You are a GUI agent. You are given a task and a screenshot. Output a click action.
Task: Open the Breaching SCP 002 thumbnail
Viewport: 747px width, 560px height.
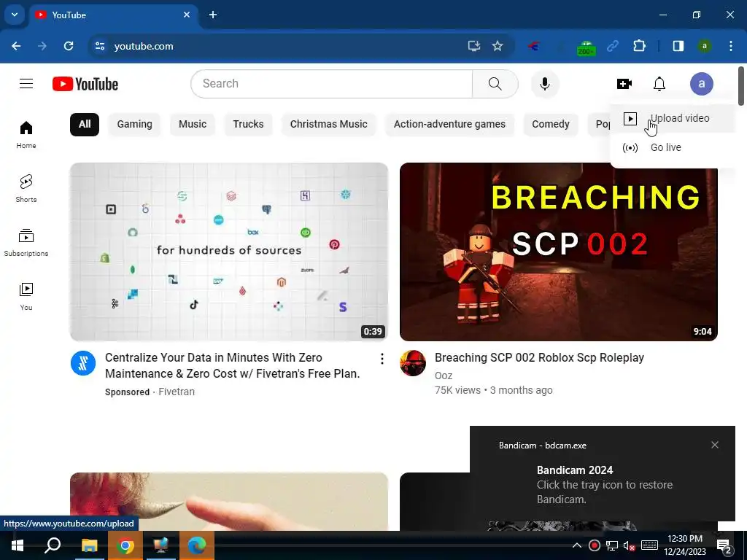558,252
